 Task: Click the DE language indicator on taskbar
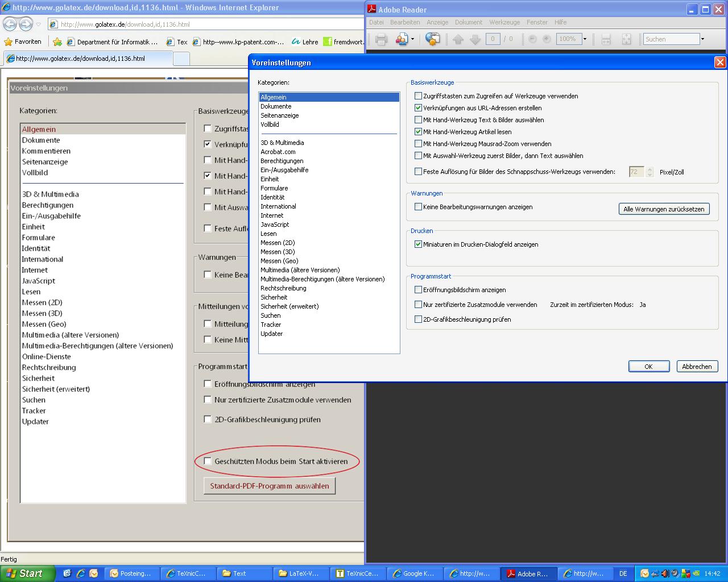[x=623, y=573]
